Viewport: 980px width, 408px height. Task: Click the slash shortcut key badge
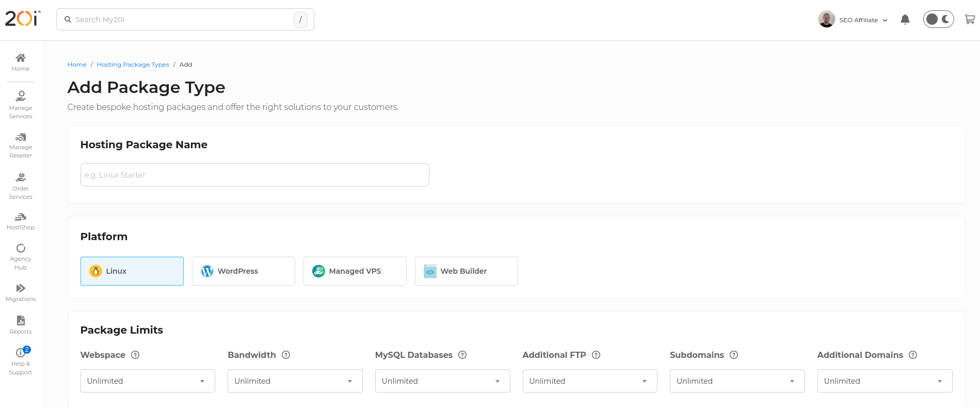tap(300, 20)
